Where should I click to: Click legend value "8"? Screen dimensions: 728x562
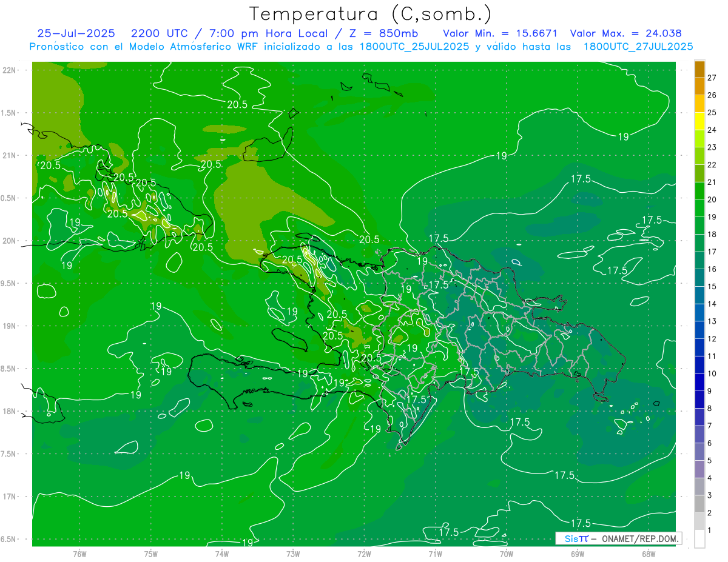click(x=709, y=408)
